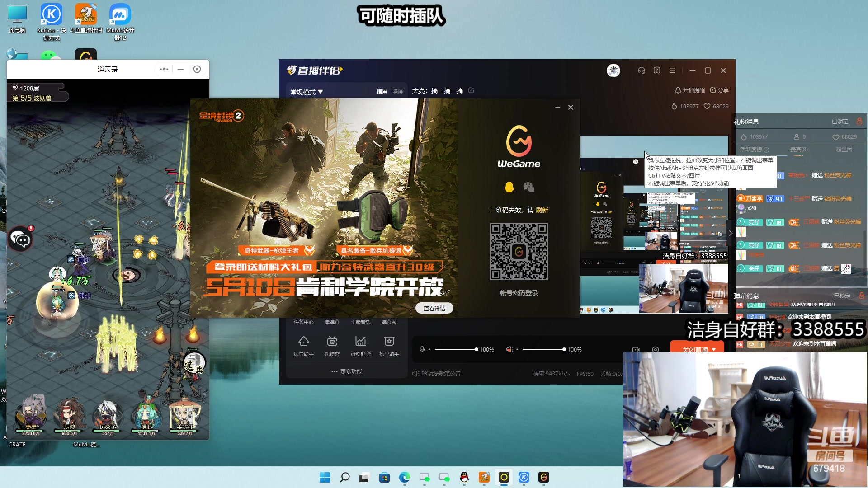
Task: Open QQ penguin from taskbar
Action: pyautogui.click(x=464, y=477)
